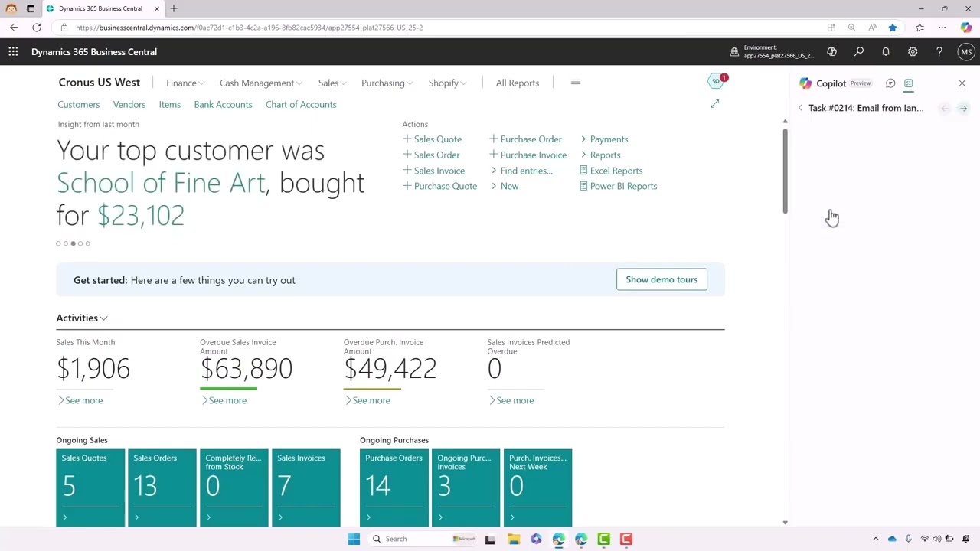Click Show demo tours
The image size is (980, 551).
click(x=661, y=279)
